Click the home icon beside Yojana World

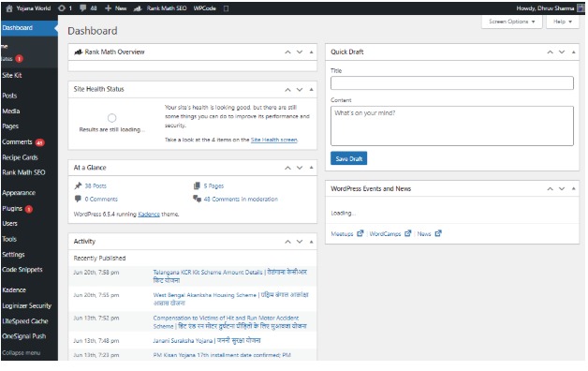(9, 8)
